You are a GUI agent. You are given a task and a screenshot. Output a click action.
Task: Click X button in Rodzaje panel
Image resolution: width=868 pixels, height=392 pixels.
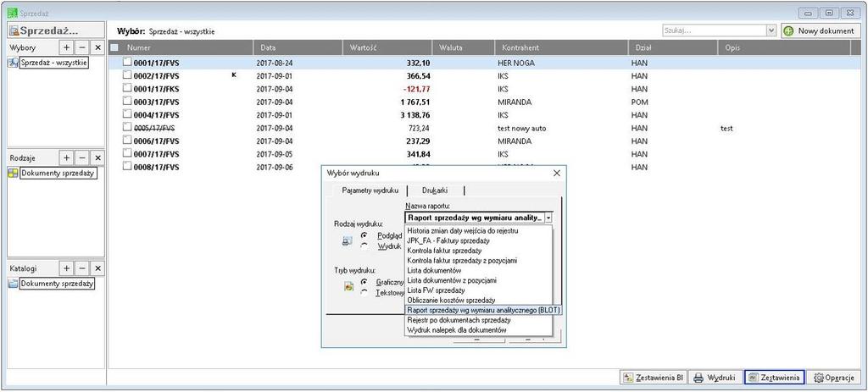(x=97, y=157)
